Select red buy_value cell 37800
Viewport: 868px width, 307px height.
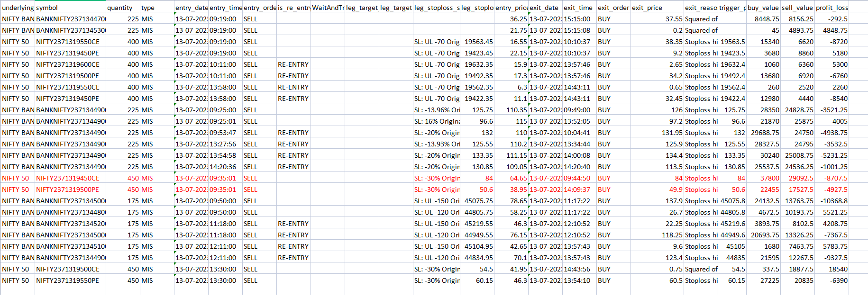tap(763, 178)
